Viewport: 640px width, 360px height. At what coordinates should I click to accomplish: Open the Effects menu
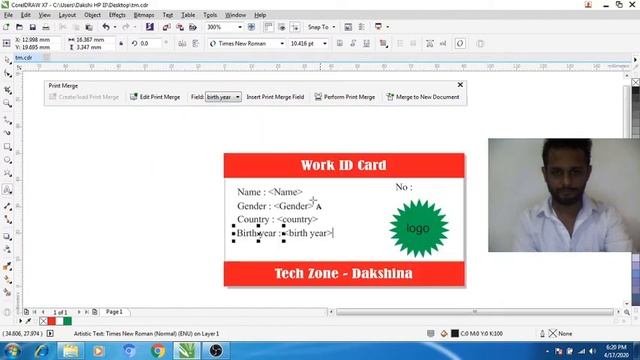click(x=117, y=15)
